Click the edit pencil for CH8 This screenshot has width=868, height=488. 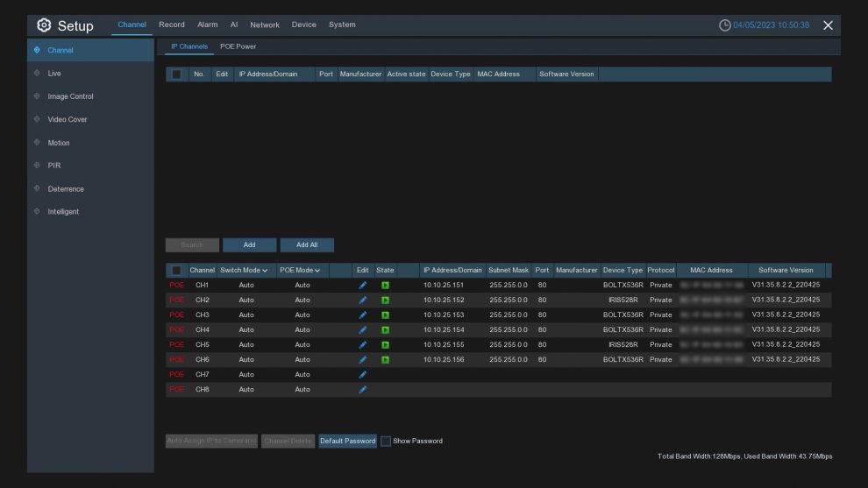coord(363,389)
